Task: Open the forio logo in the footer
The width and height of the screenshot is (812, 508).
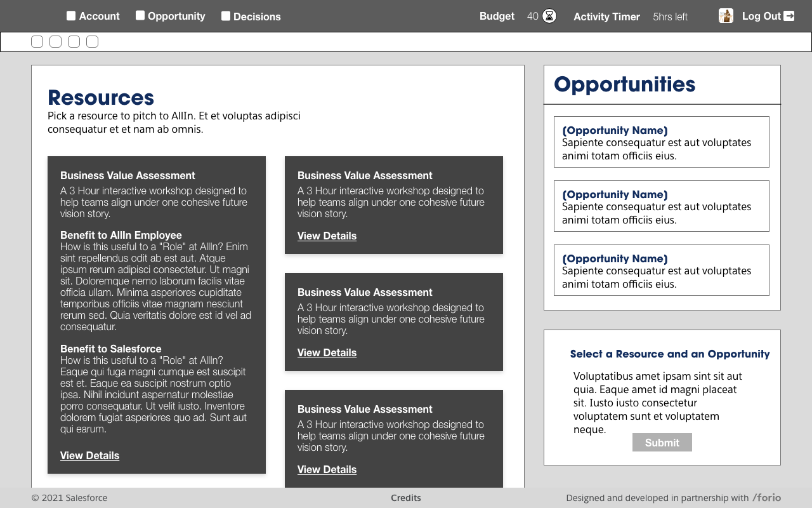Action: tap(767, 498)
